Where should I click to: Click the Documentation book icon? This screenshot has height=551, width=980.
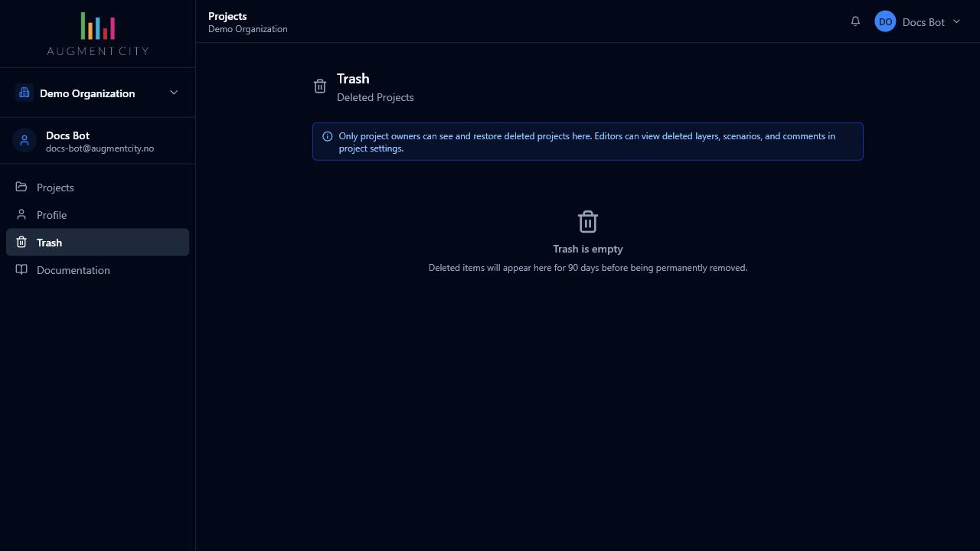21,269
